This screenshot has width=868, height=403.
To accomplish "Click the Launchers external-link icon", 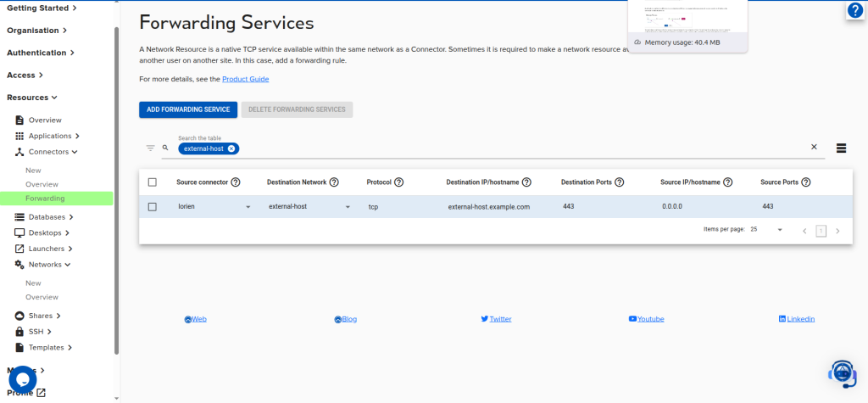I will 19,249.
